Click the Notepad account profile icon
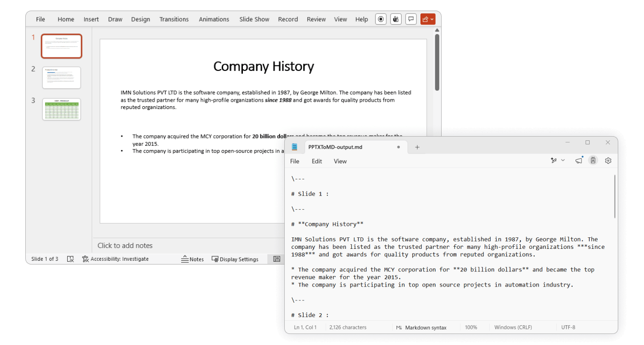644x345 pixels. click(x=593, y=161)
